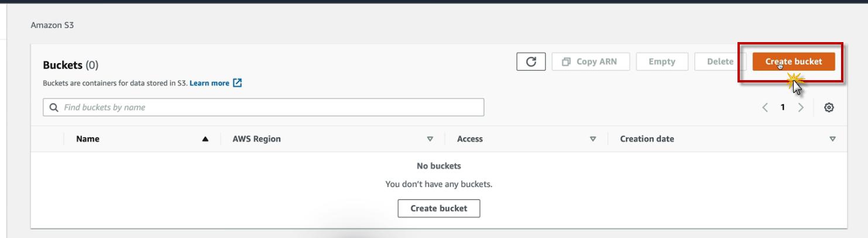Select page number 1 in pagination
This screenshot has width=868, height=238.
point(783,108)
